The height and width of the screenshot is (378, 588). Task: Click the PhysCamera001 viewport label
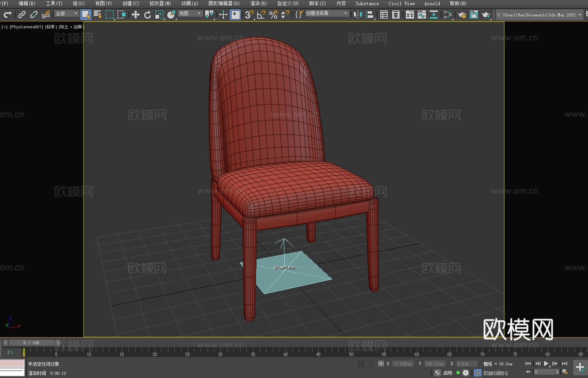point(26,27)
